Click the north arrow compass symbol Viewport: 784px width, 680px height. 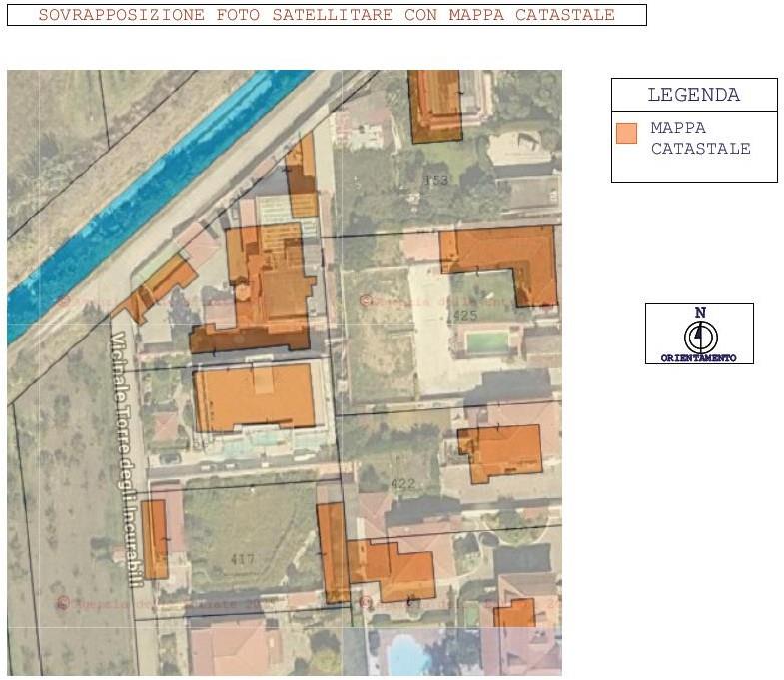700,337
